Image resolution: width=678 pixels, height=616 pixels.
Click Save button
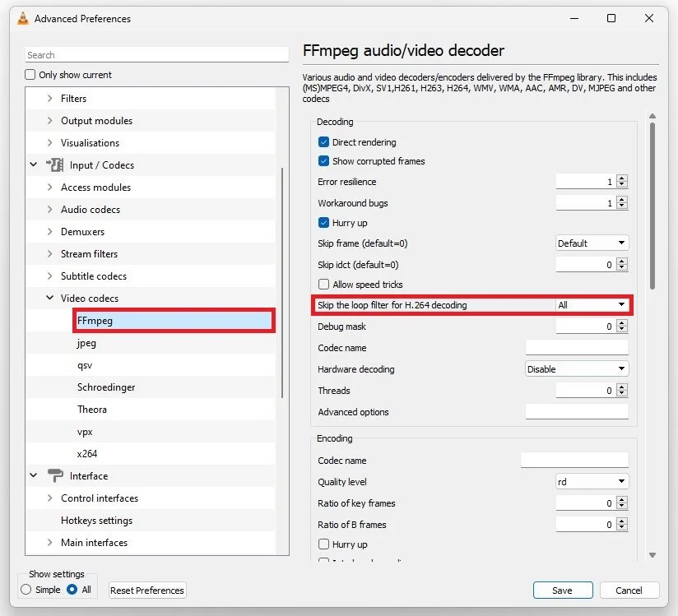point(563,590)
